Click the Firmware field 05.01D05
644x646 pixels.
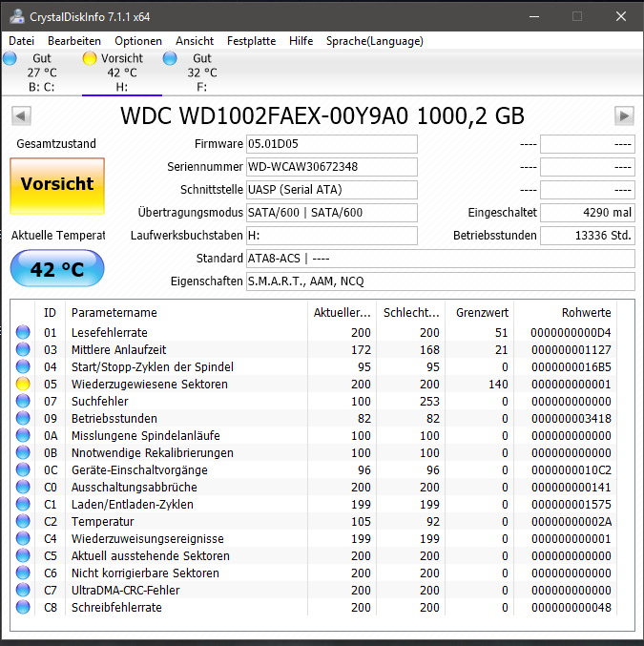click(332, 144)
